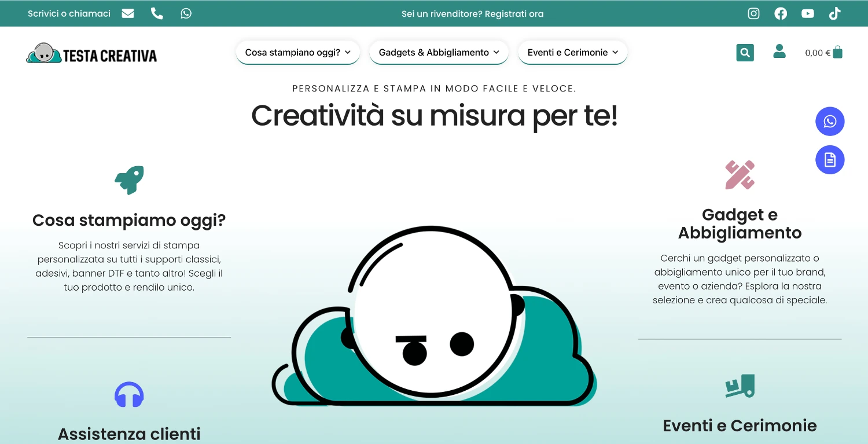Viewport: 868px width, 444px height.
Task: Expand the "Eventi e Cerimonie" dropdown menu
Action: 572,52
